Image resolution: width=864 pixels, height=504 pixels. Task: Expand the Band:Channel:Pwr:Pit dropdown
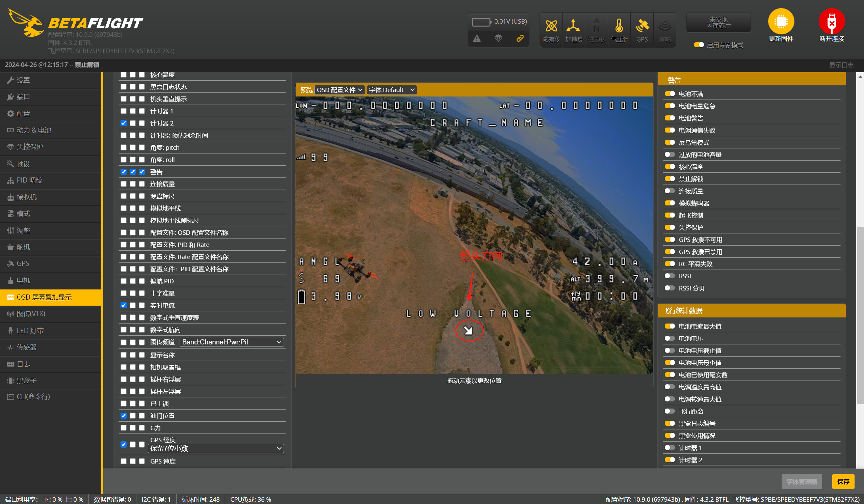[232, 342]
